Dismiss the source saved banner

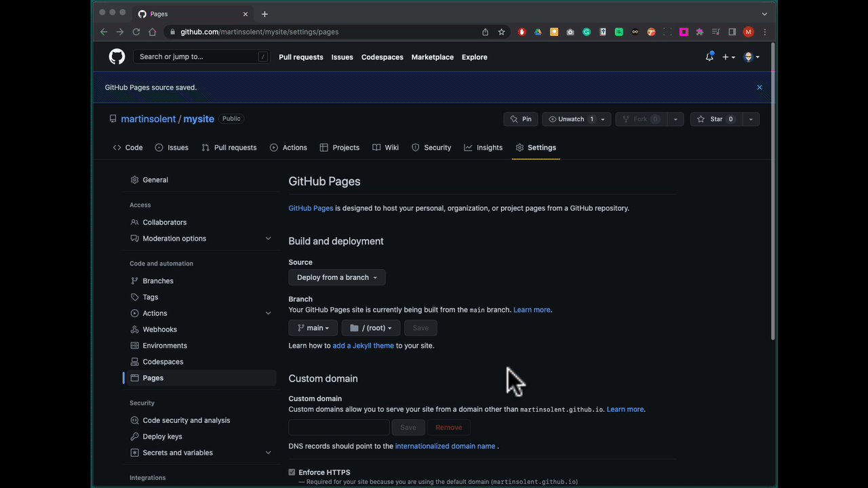click(x=759, y=87)
